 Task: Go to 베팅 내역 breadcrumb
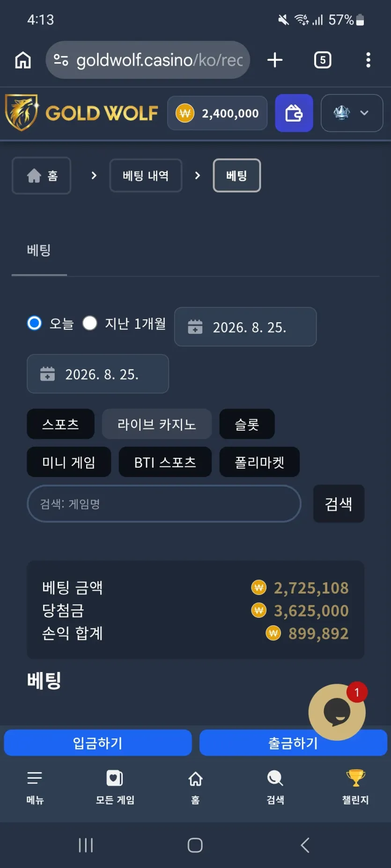coord(146,175)
